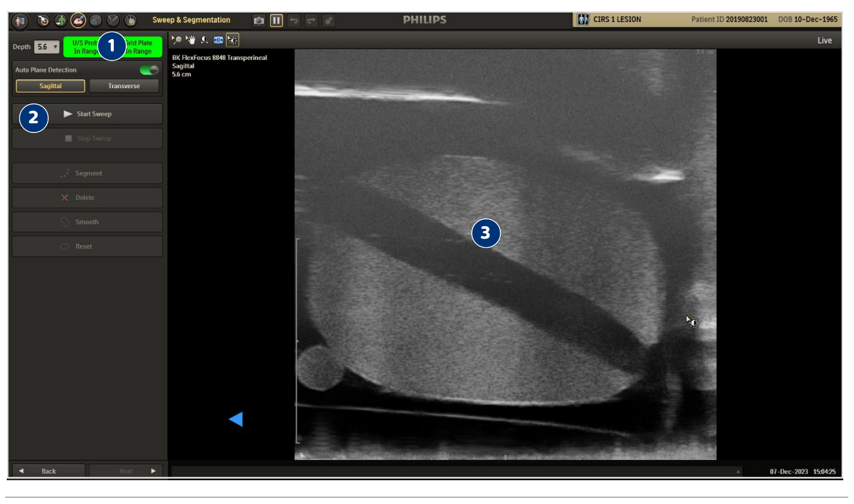The image size is (854, 504).
Task: Open the green target workflow step icon
Action: pyautogui.click(x=61, y=20)
